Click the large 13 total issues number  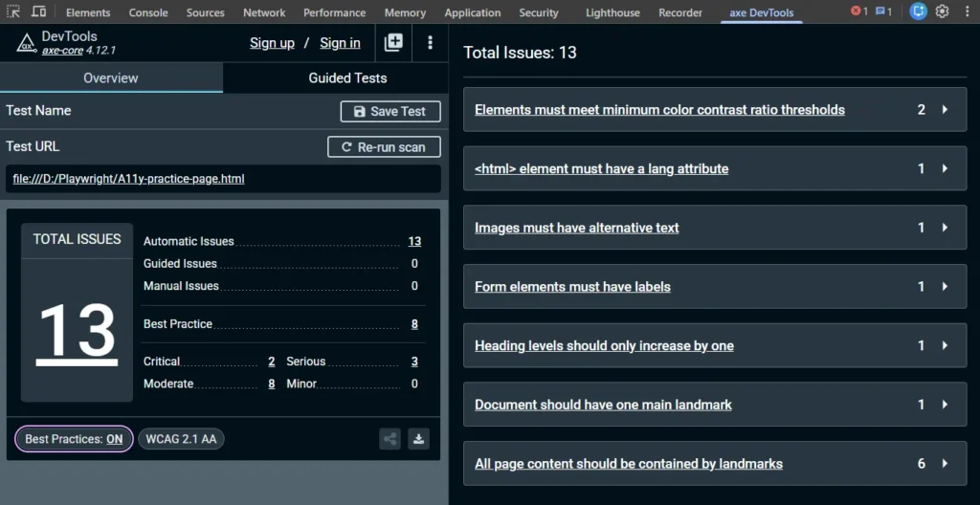(77, 333)
